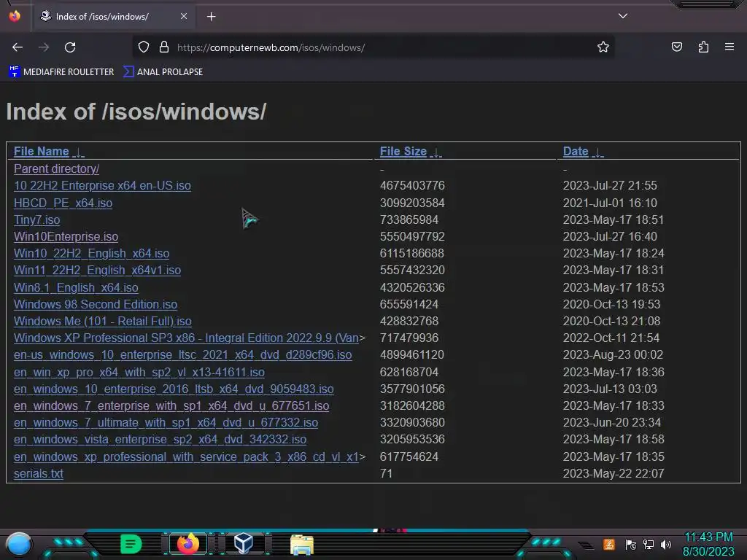Viewport: 747px width, 560px height.
Task: Sort descending by File Name arrow
Action: [x=79, y=152]
